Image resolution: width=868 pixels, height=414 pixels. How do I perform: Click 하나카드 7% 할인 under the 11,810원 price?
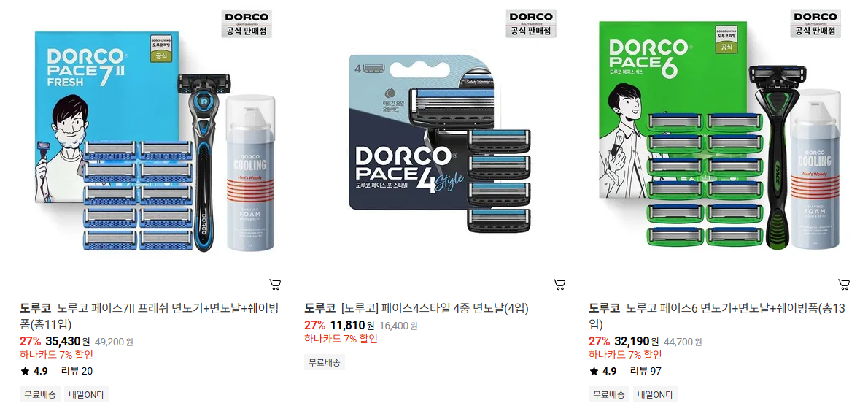click(x=341, y=339)
